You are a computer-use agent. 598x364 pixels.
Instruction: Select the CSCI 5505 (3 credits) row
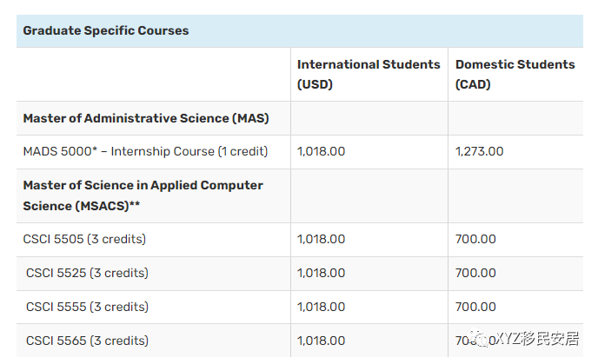[x=84, y=239]
